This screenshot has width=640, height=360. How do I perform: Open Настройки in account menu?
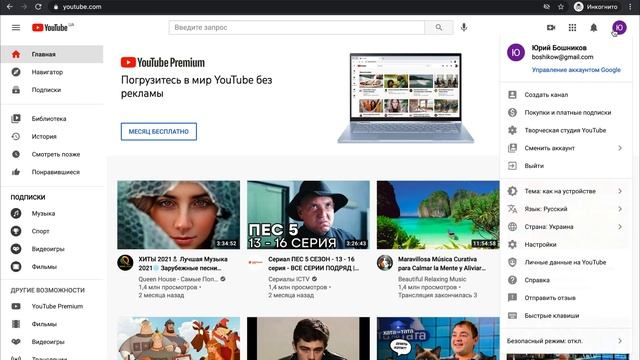(566, 244)
